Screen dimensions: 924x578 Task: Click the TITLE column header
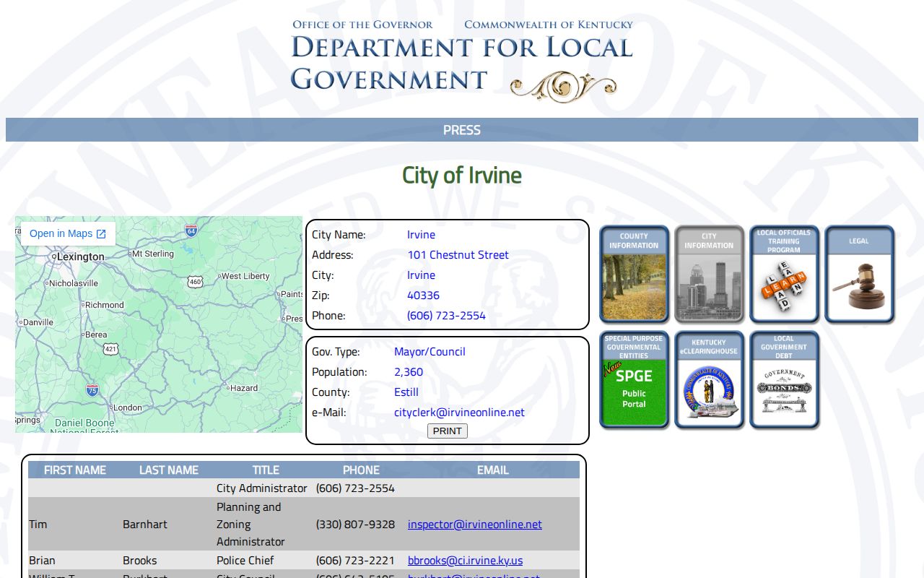[x=266, y=470]
